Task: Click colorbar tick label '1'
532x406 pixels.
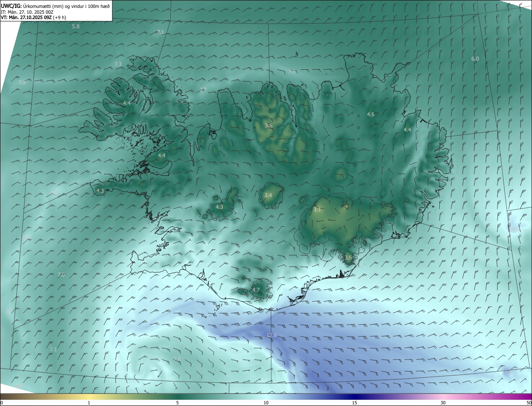Action: pyautogui.click(x=89, y=403)
